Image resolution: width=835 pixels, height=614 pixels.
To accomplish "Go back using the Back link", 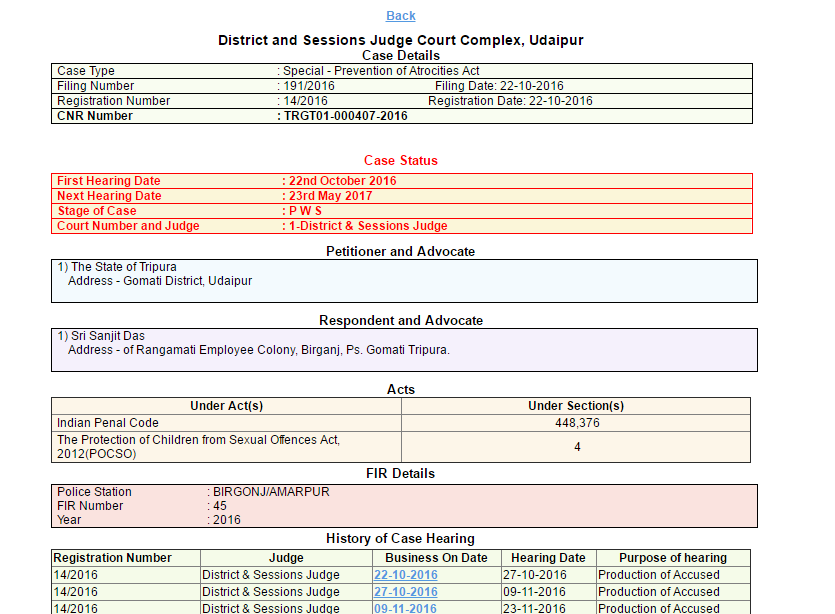I will [400, 16].
